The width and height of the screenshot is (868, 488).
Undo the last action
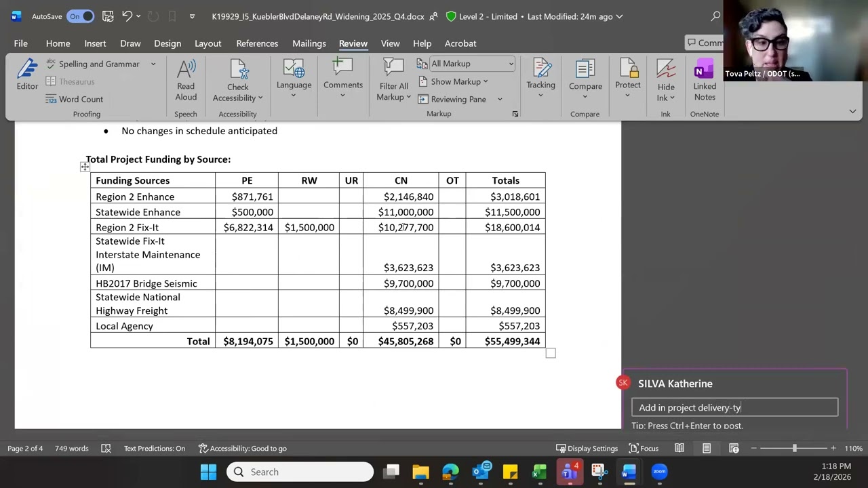pyautogui.click(x=127, y=16)
